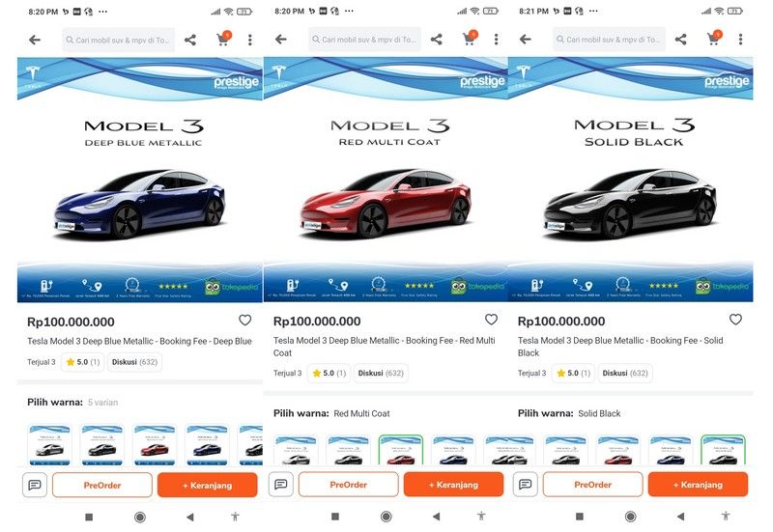
Task: Select red car color variant on Deep Blue screen
Action: (155, 444)
